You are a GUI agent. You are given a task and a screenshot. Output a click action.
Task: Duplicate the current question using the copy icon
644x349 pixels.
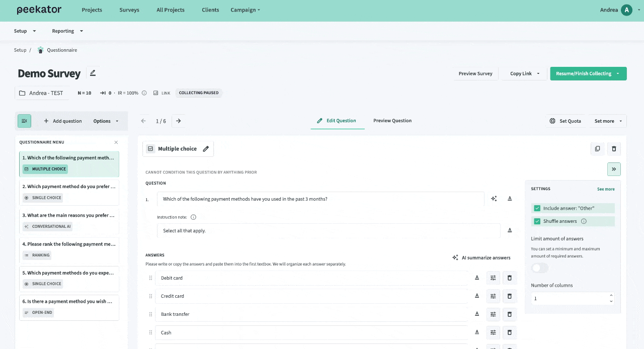pos(597,149)
